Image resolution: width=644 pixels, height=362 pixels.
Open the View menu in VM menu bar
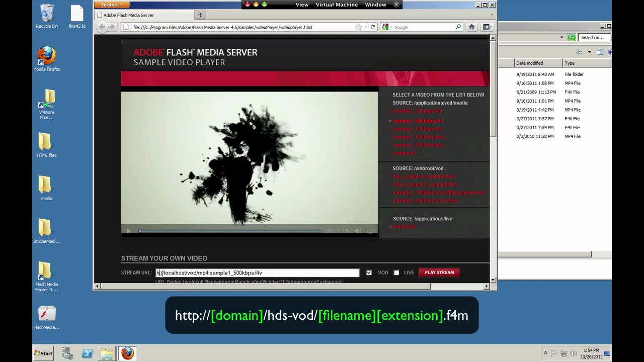(x=302, y=5)
